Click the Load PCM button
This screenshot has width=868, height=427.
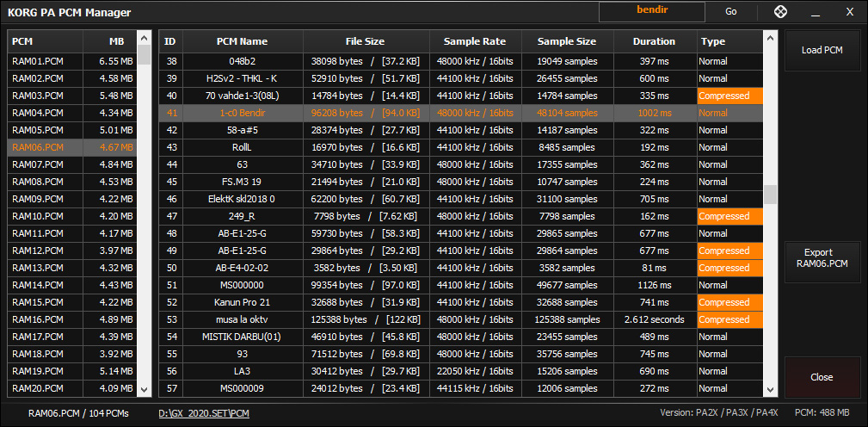coord(822,51)
